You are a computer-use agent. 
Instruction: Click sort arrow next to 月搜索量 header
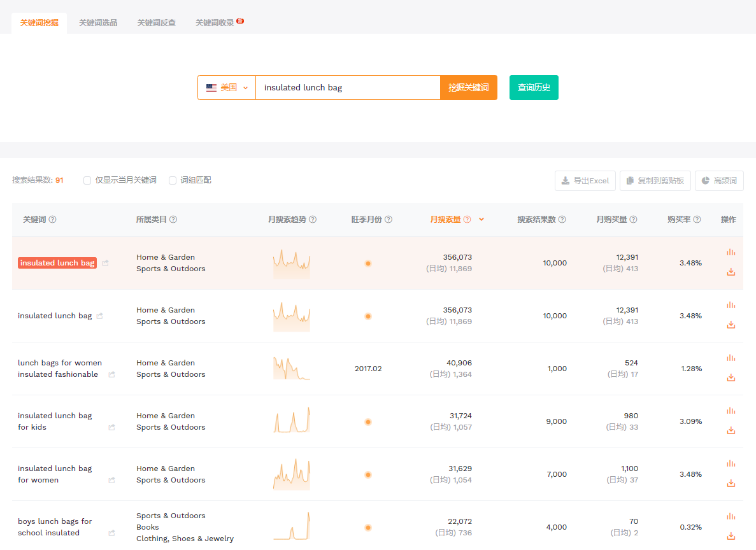tap(481, 220)
